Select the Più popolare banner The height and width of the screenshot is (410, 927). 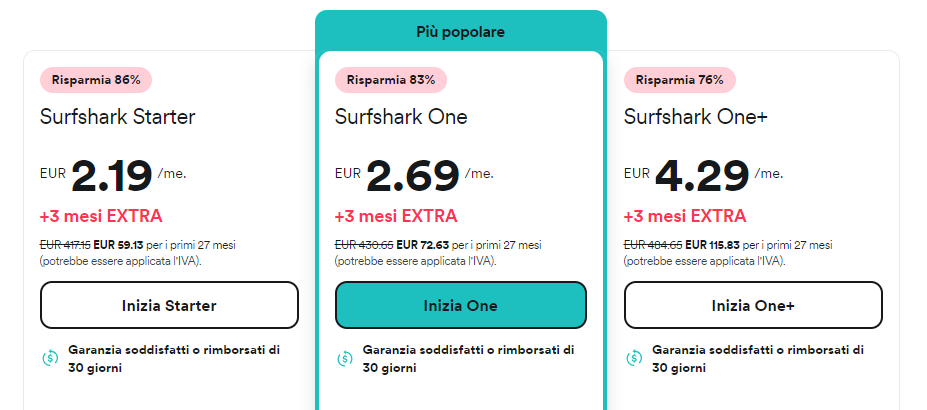point(461,32)
